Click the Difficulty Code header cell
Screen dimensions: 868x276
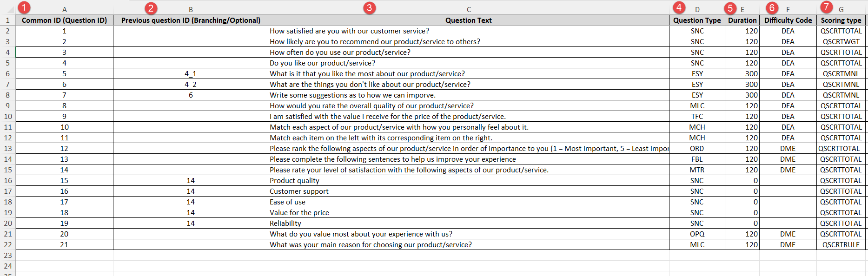tap(788, 20)
